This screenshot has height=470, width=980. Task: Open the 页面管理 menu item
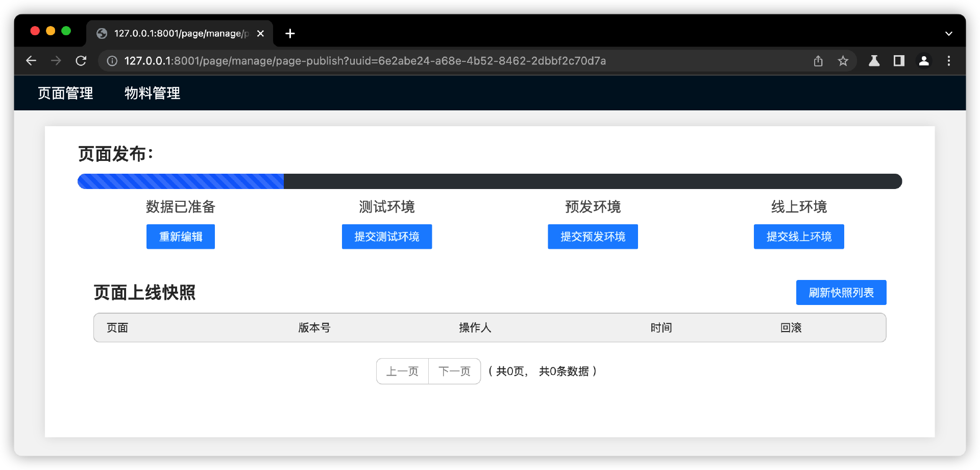[65, 93]
